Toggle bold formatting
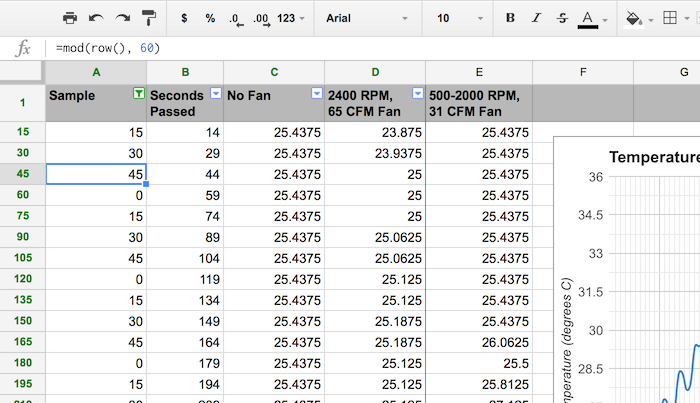The width and height of the screenshot is (700, 403). [x=510, y=18]
